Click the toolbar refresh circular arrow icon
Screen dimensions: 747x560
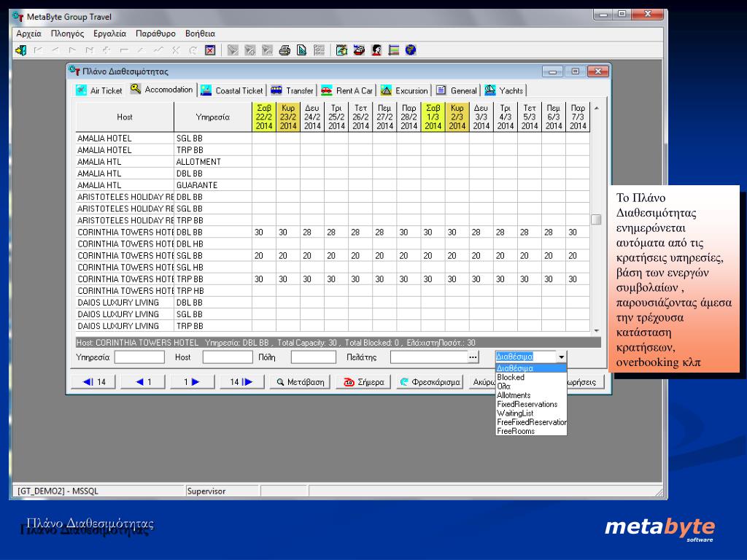point(193,50)
